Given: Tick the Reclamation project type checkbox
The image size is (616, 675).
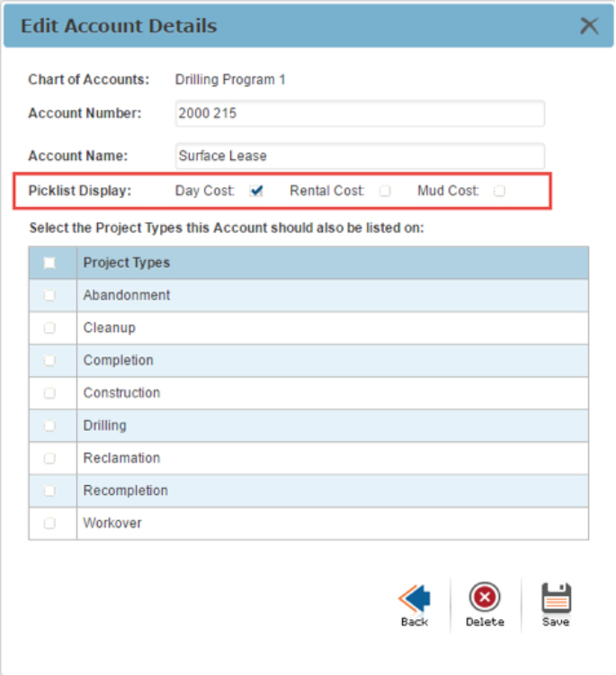Looking at the screenshot, I should [x=49, y=458].
